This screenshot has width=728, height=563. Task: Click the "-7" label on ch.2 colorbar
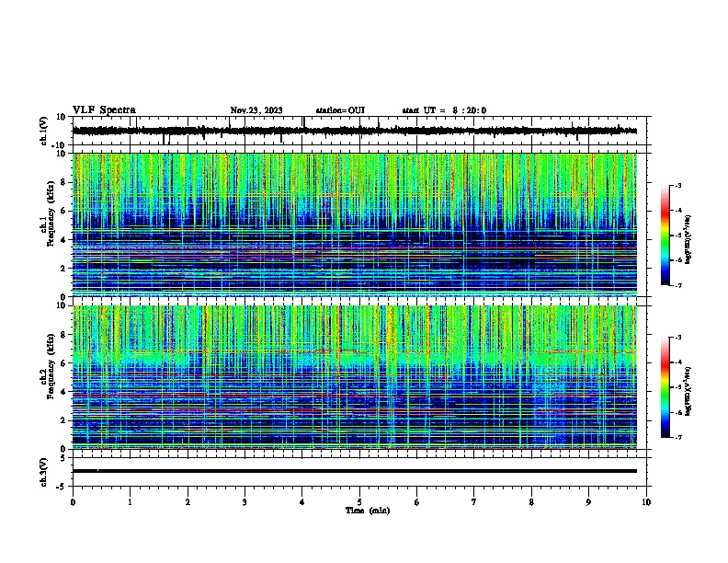click(x=677, y=437)
